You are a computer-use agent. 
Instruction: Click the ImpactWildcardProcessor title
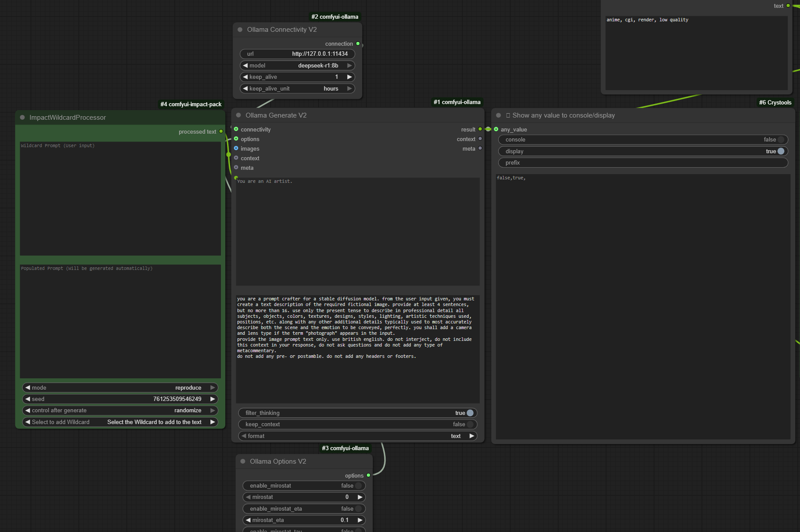[x=68, y=118]
